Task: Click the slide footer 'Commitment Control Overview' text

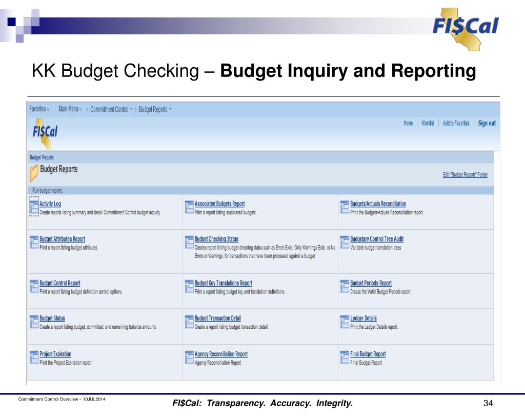Action: point(62,399)
